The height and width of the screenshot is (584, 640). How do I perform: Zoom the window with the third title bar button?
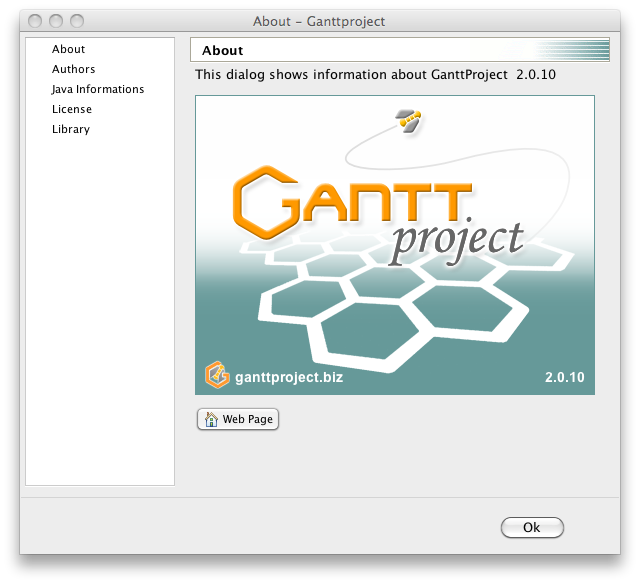(x=77, y=21)
